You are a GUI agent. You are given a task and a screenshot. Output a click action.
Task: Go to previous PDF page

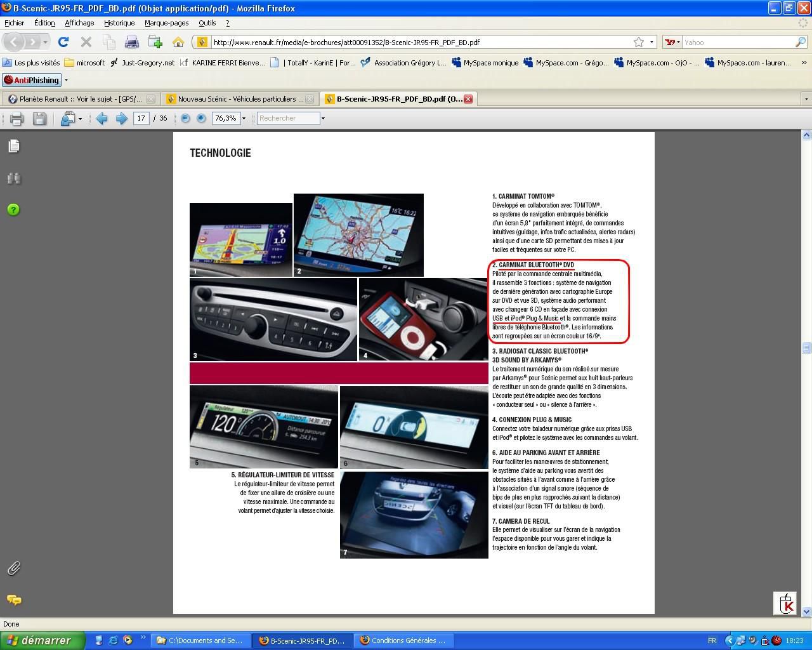pyautogui.click(x=101, y=118)
